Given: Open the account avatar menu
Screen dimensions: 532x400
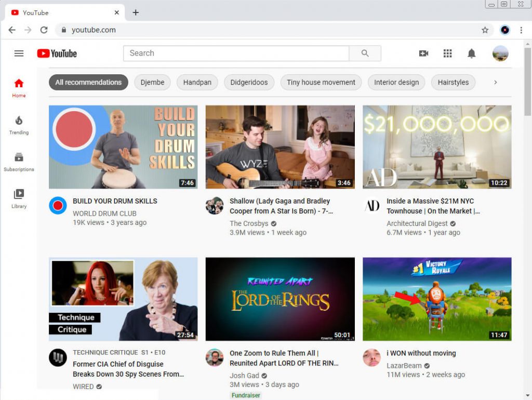Looking at the screenshot, I should click(500, 54).
